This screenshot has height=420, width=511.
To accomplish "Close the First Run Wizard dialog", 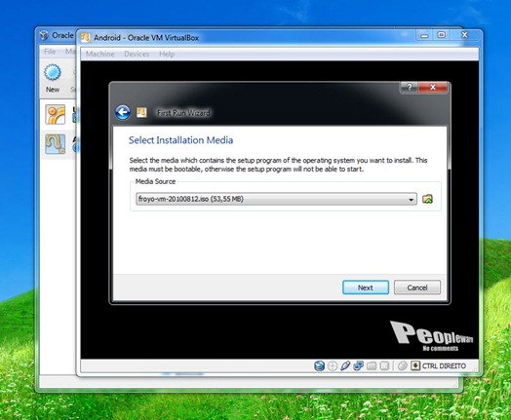I will pos(433,87).
